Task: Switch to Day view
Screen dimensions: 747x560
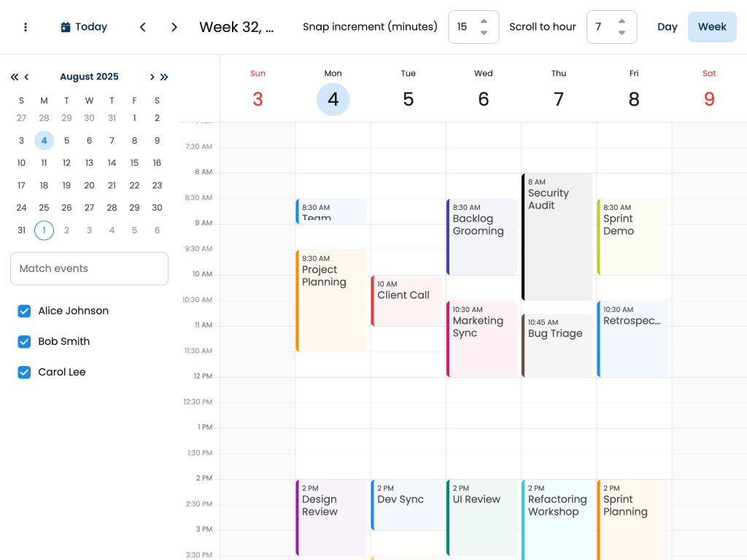Action: (x=667, y=27)
